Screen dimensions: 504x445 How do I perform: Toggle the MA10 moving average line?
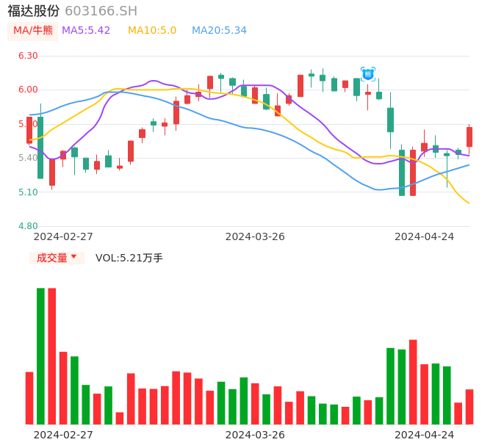point(152,31)
